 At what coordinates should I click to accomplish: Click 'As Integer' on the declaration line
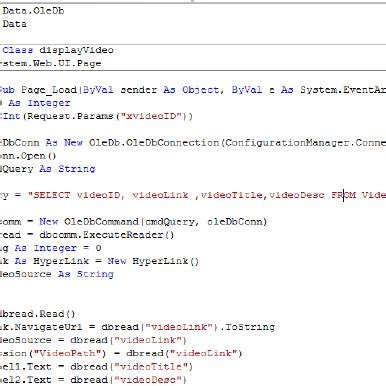point(39,103)
